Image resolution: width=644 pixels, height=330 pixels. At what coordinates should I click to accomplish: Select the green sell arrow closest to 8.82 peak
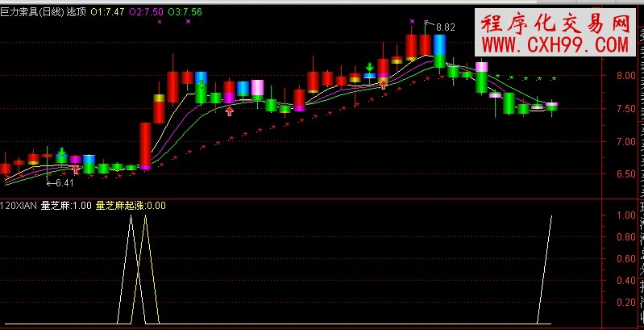(x=369, y=68)
